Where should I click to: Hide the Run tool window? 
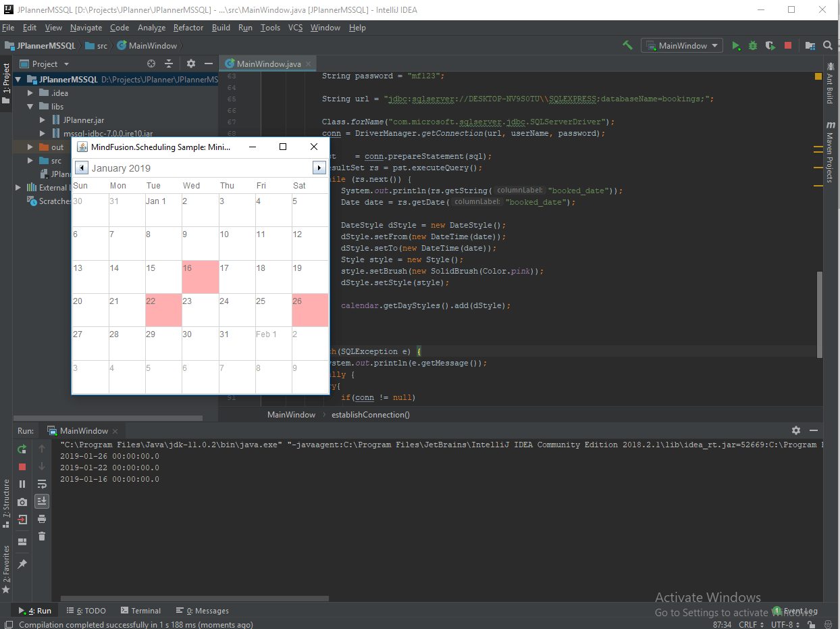814,430
